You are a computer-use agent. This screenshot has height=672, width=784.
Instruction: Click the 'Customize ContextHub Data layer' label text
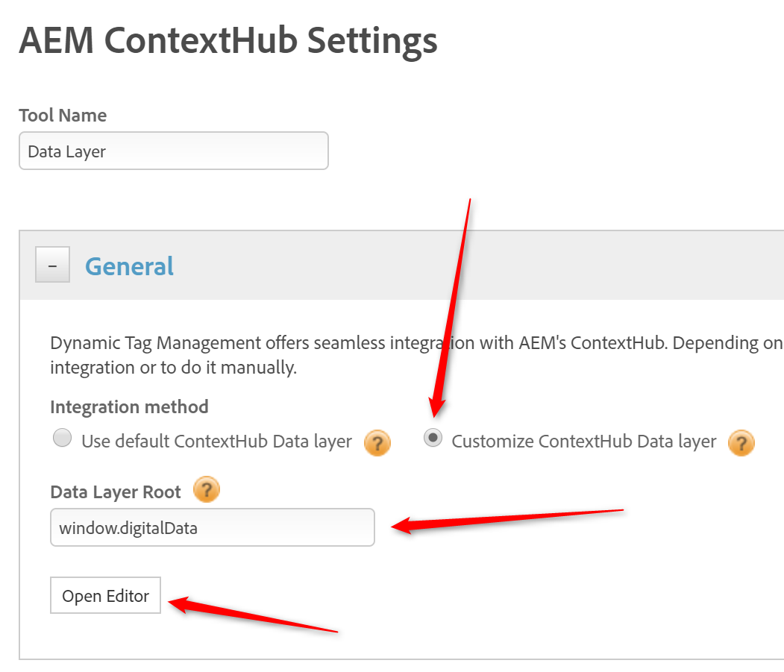584,442
